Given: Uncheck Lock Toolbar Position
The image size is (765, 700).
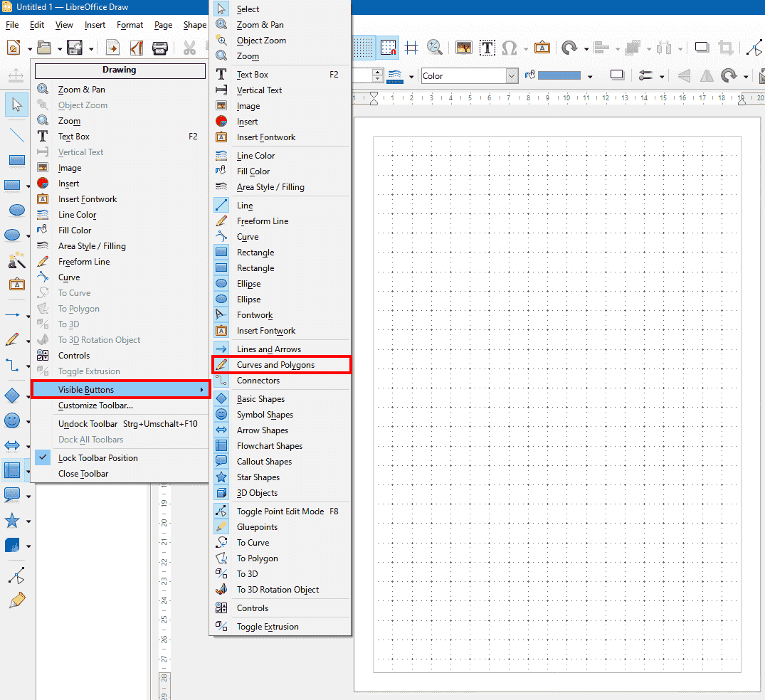Looking at the screenshot, I should 97,458.
